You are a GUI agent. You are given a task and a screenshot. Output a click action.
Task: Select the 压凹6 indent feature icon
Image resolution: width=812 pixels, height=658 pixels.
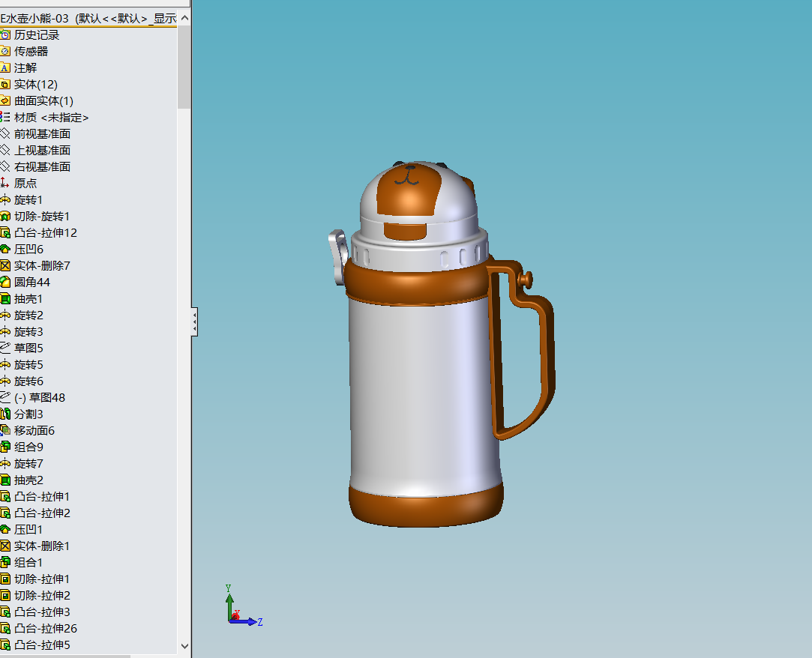click(x=5, y=249)
